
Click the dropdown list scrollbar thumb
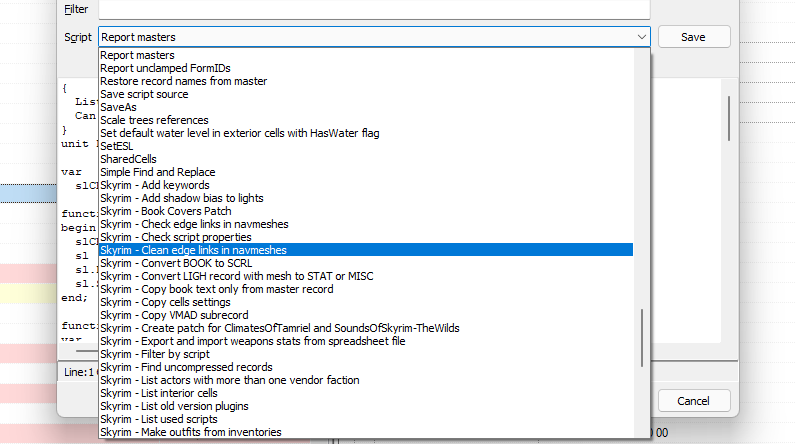point(642,338)
